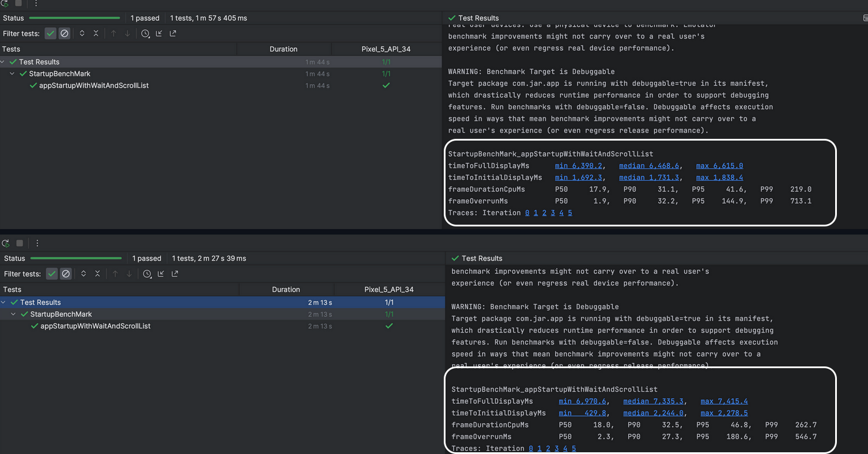Select appStartupWithWaitAndScrollList row lasting 2 m 13 s

pos(222,326)
